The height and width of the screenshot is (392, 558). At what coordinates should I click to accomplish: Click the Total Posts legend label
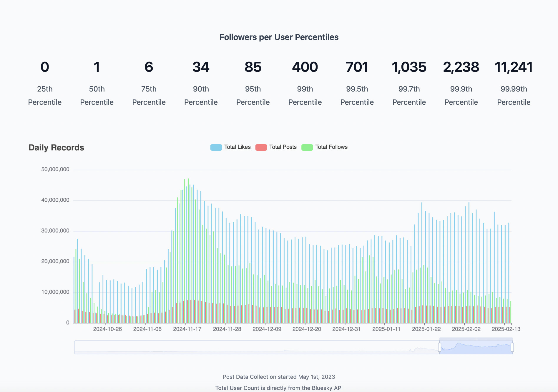click(x=283, y=147)
